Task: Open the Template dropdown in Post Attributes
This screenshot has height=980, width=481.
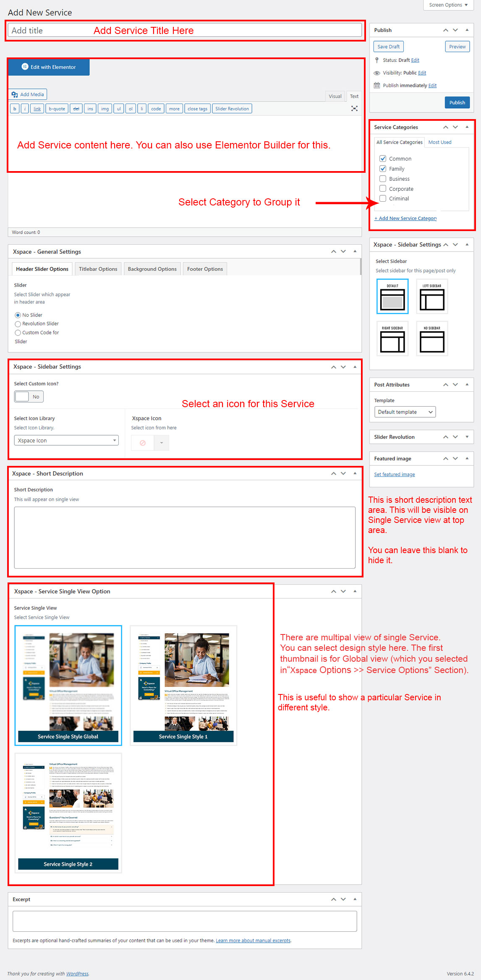Action: tap(405, 412)
